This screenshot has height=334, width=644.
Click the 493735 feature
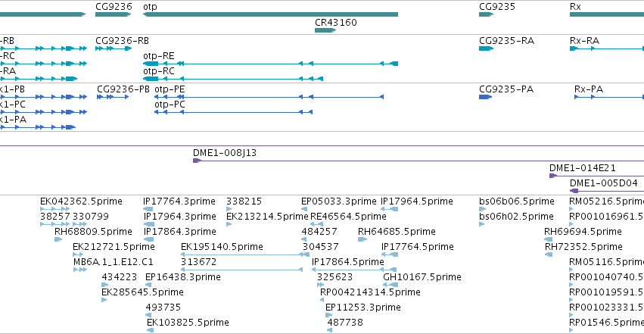tap(150, 316)
